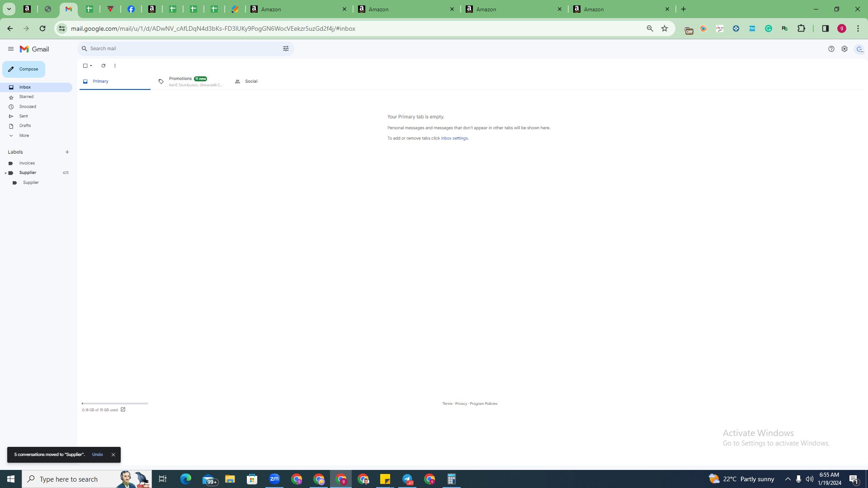
Task: Open Telegram from the taskbar
Action: (407, 479)
